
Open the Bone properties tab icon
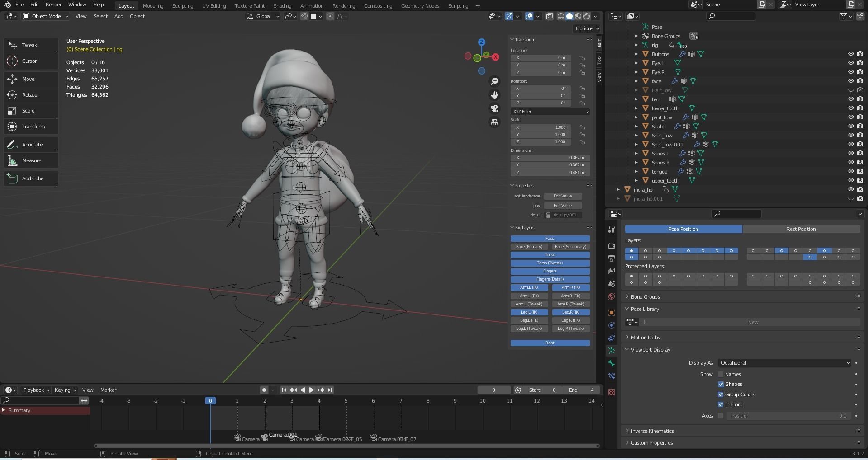612,363
